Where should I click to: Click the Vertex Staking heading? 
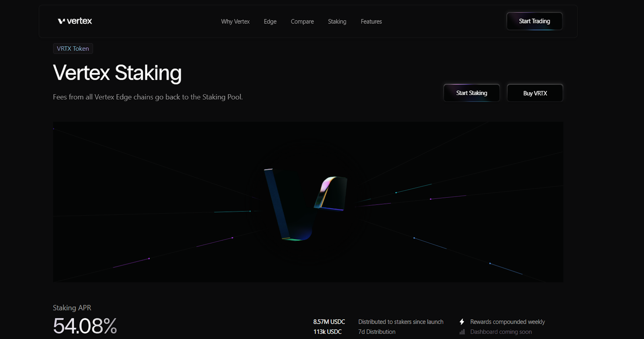point(117,73)
